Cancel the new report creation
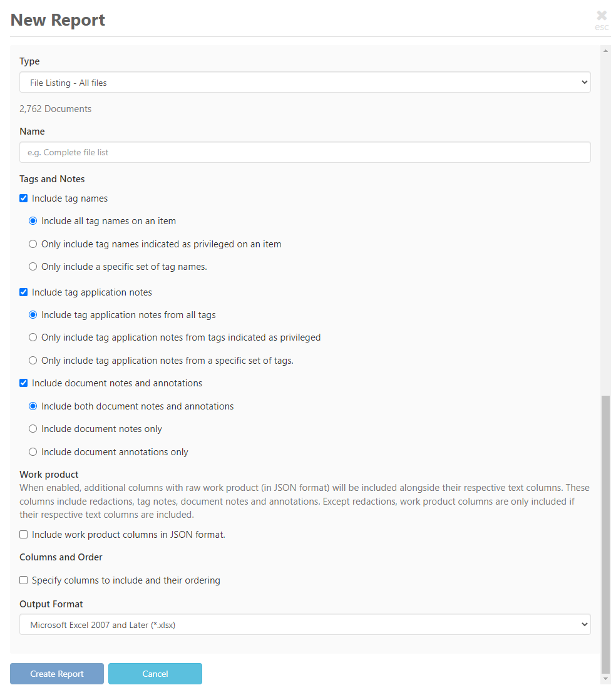Viewport: 616px width, 695px height. [x=155, y=674]
